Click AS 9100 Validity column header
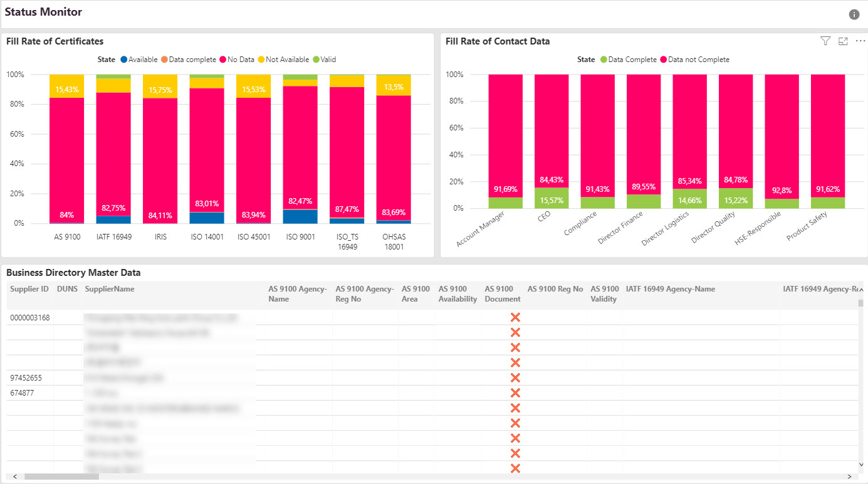The image size is (868, 484). (x=604, y=294)
